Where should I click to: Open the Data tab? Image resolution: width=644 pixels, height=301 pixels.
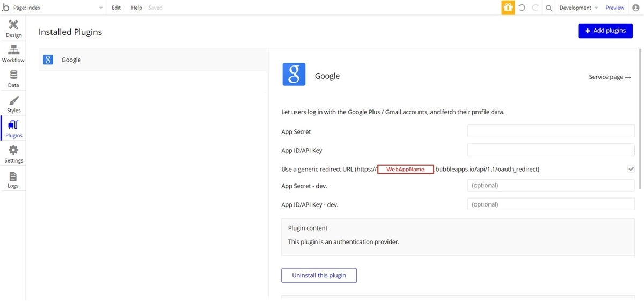coord(13,79)
